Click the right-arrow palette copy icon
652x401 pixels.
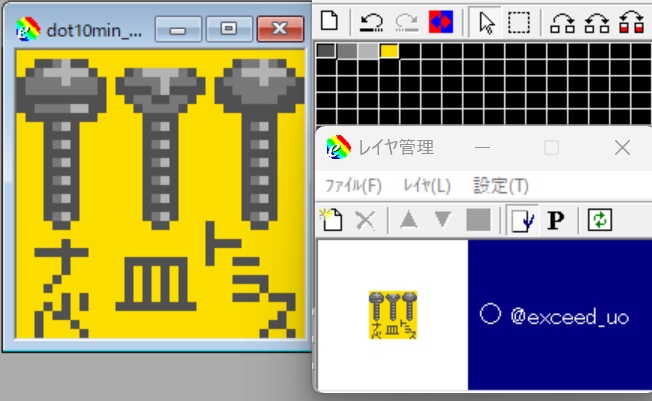pos(563,22)
